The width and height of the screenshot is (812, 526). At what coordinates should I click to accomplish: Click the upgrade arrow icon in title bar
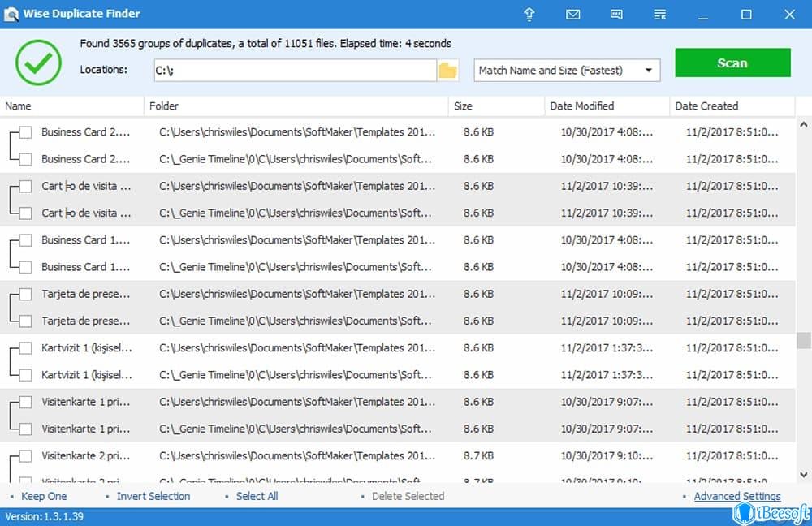[529, 14]
